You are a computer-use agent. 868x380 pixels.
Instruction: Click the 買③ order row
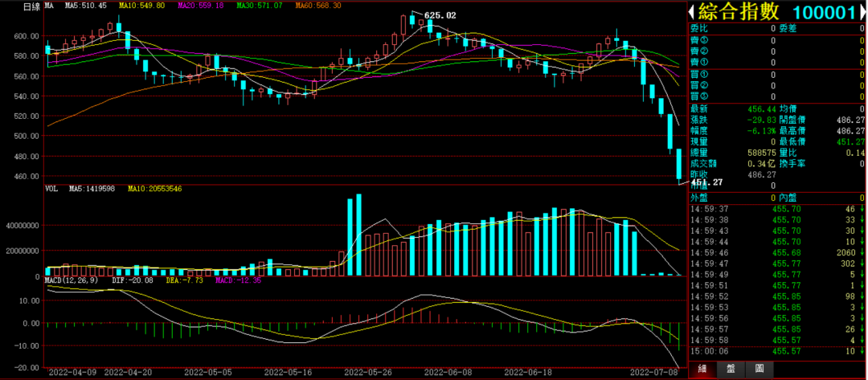[x=777, y=96]
